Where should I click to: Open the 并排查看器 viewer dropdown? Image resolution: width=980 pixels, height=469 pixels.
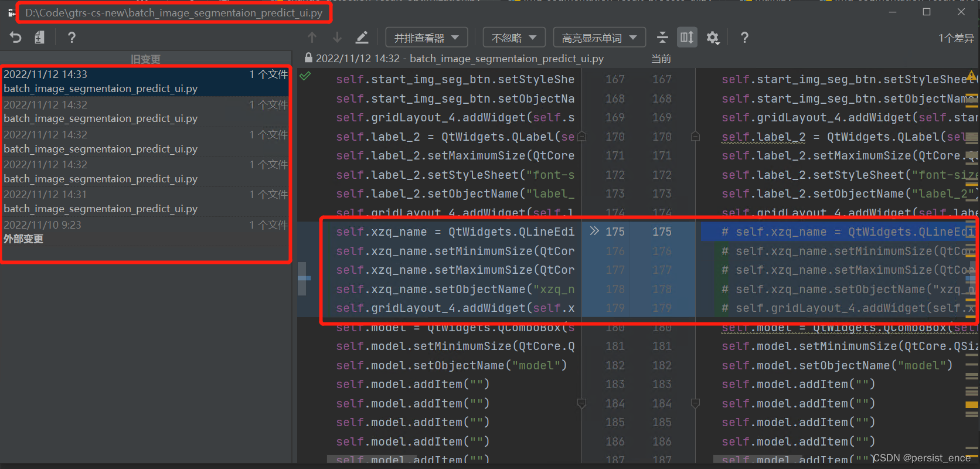coord(427,38)
